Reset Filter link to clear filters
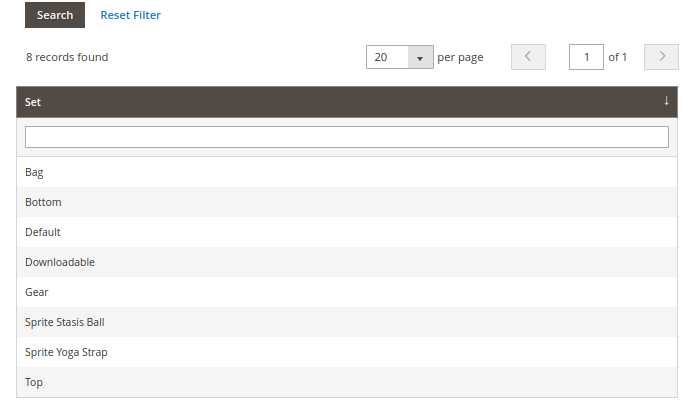689x400 pixels. (130, 15)
